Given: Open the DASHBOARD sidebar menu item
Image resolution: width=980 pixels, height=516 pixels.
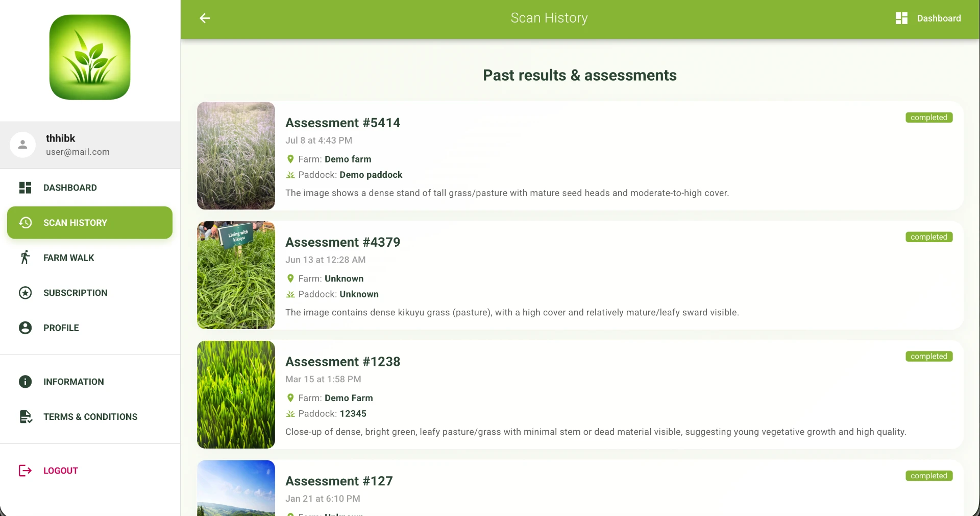Looking at the screenshot, I should (90, 187).
